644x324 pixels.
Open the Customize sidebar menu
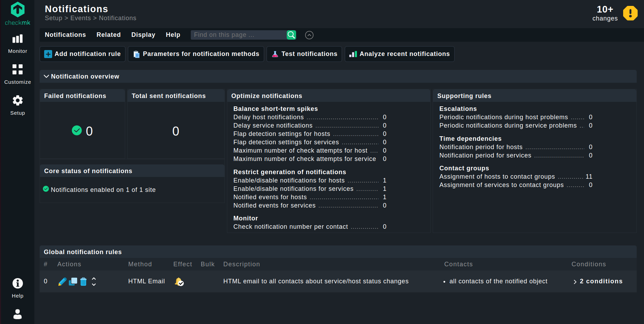tap(17, 74)
